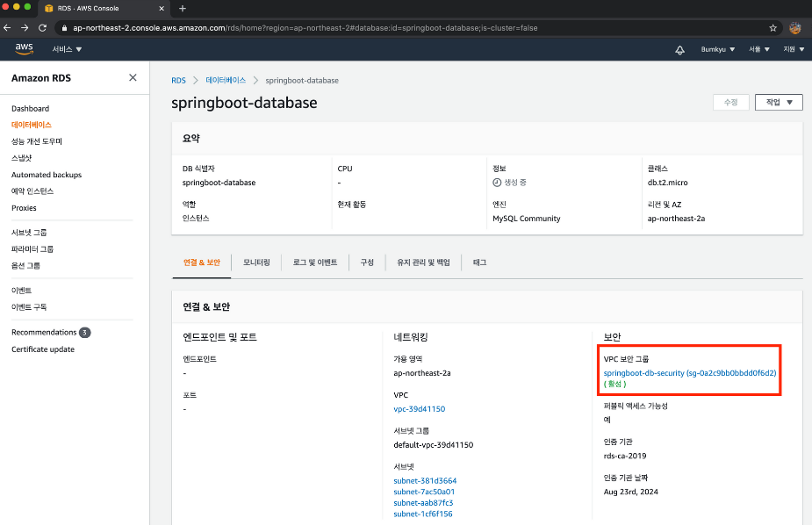Open 예약 인스턴스 in sidebar
The width and height of the screenshot is (812, 525).
coord(32,191)
